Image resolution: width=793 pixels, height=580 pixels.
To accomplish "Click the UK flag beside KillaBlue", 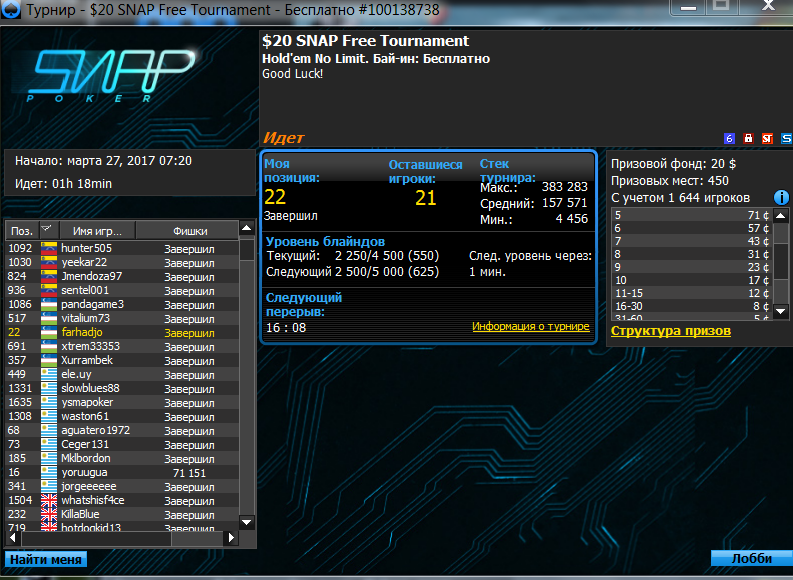I will [49, 514].
